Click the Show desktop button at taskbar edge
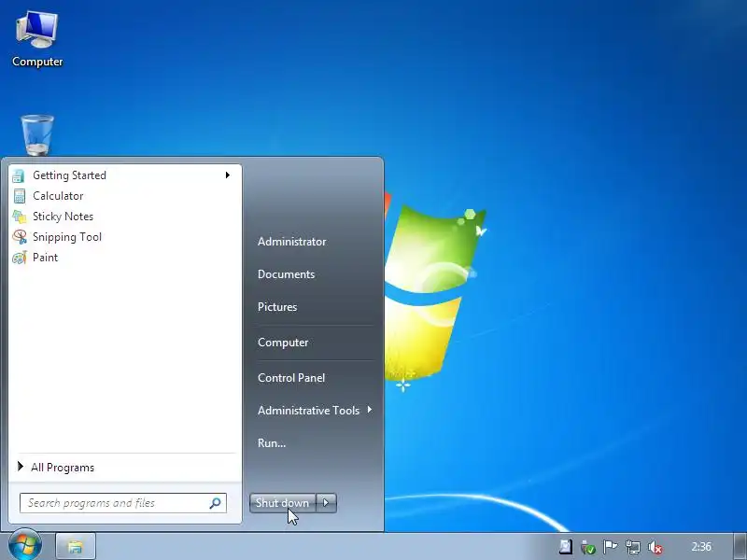 (x=740, y=546)
